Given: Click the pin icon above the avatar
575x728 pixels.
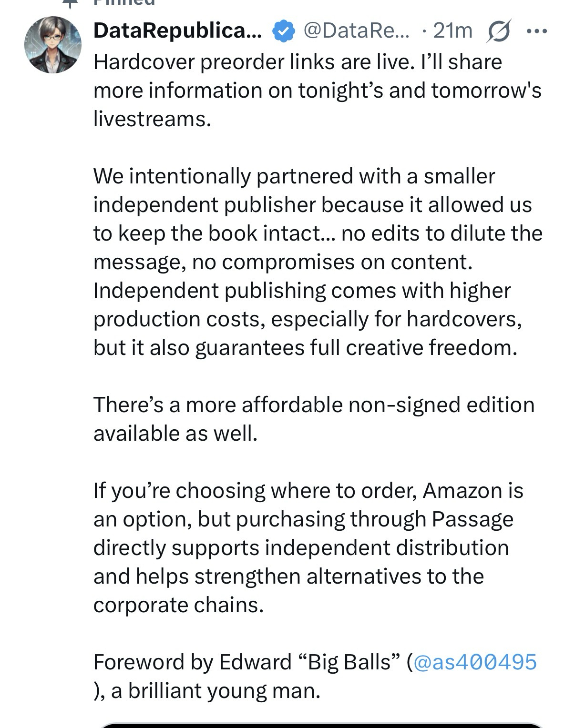Looking at the screenshot, I should tap(70, 3).
